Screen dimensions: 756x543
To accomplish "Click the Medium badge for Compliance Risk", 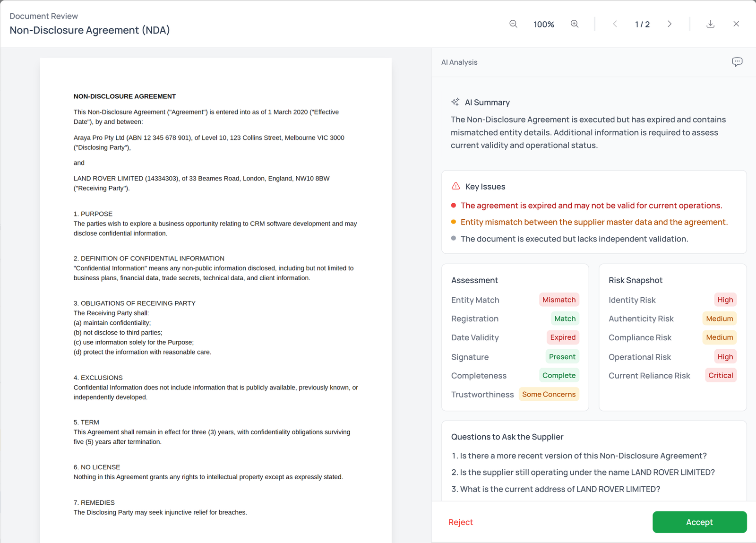I will click(x=719, y=337).
